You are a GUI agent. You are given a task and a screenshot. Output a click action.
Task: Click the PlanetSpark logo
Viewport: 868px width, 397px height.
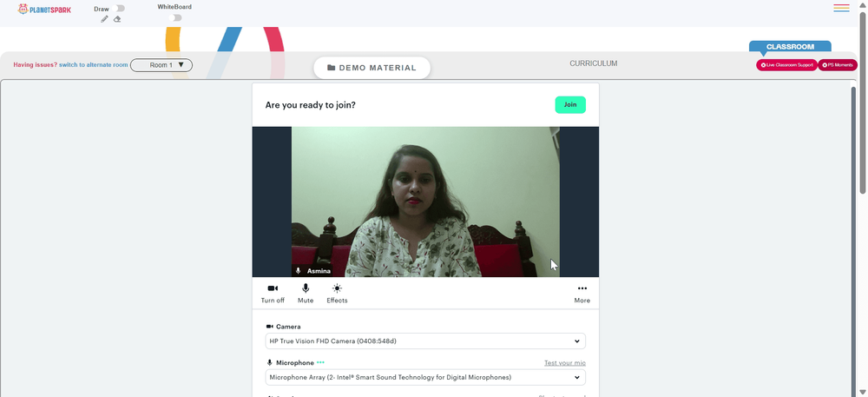pyautogui.click(x=44, y=9)
